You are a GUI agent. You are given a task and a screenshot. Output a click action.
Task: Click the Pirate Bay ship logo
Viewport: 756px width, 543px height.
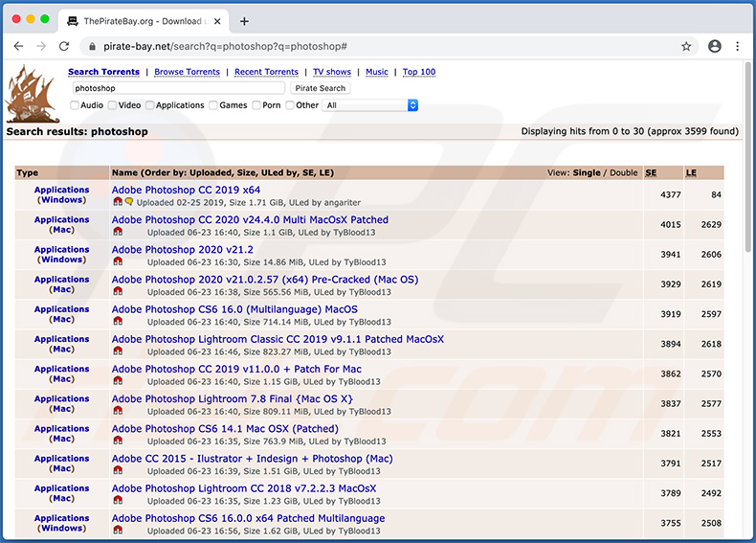pyautogui.click(x=32, y=94)
